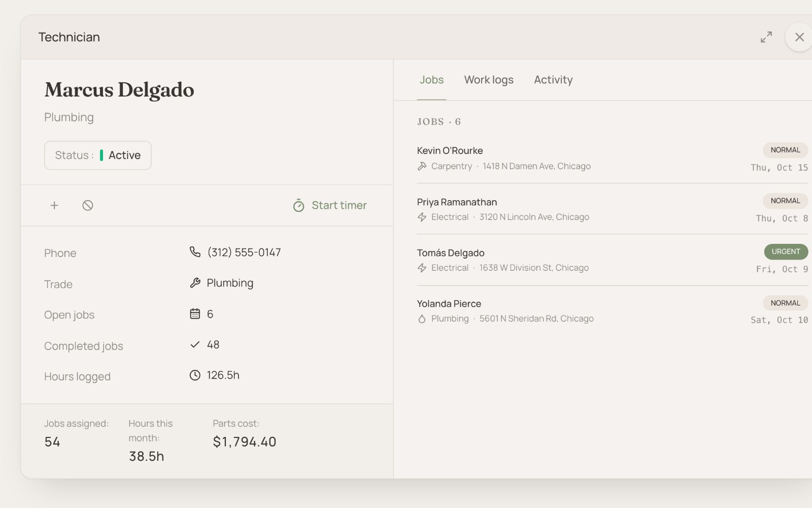Screen dimensions: 812x508
Task: Click the phone handset icon
Action: pos(195,252)
